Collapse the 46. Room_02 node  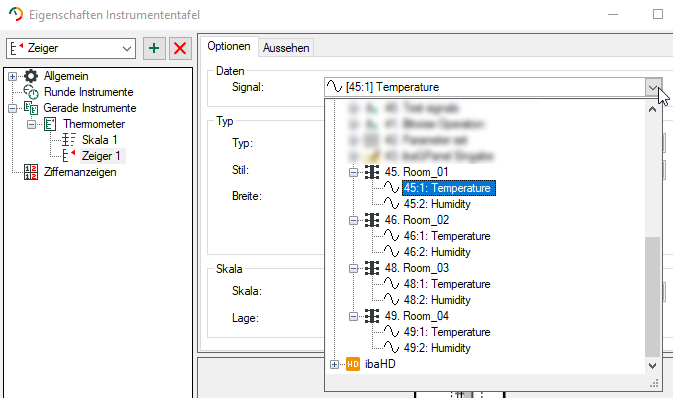353,220
